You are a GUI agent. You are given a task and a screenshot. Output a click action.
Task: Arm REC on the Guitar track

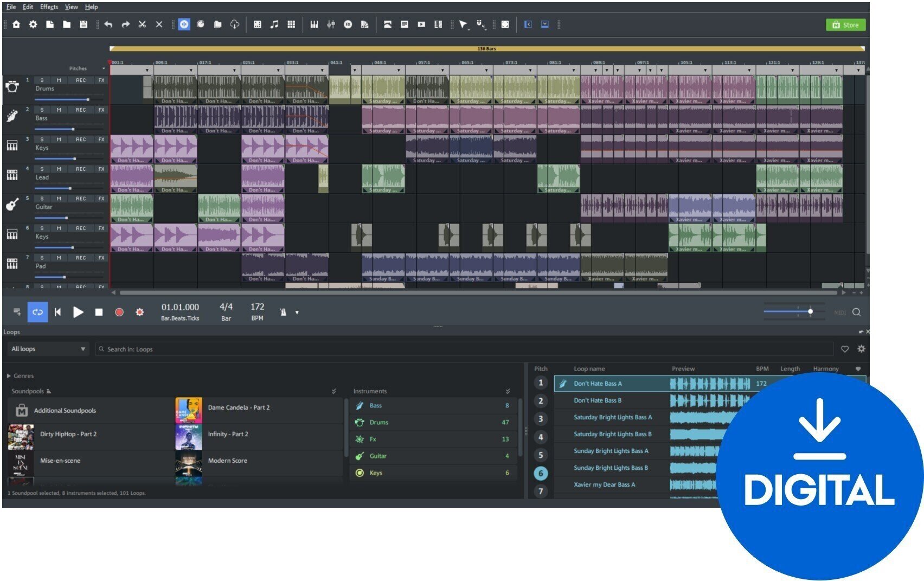(81, 199)
